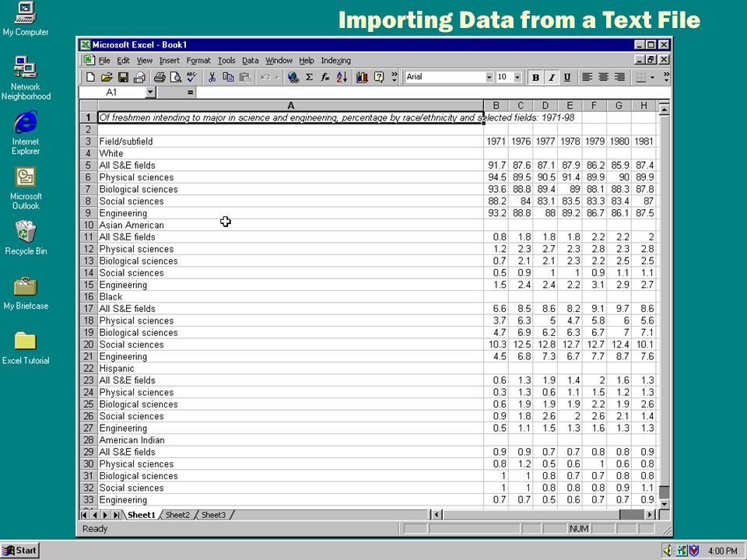The image size is (747, 560).
Task: Click the Borders icon
Action: tap(640, 77)
